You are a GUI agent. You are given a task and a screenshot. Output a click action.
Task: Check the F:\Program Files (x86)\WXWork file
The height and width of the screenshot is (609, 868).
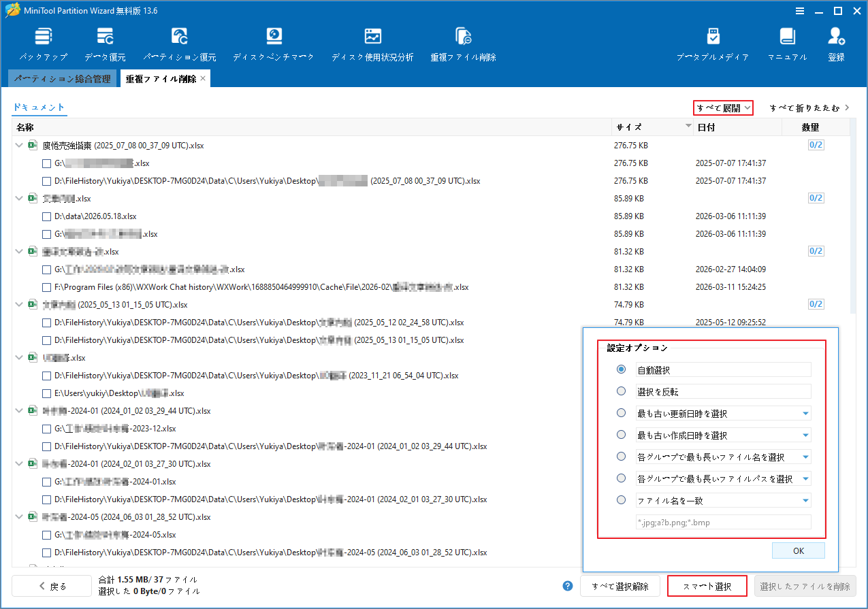pyautogui.click(x=46, y=287)
